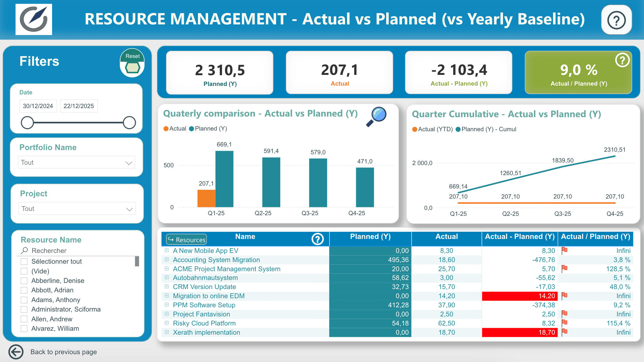Image resolution: width=644 pixels, height=362 pixels.
Task: Click the help question mark icon in header
Action: click(616, 20)
